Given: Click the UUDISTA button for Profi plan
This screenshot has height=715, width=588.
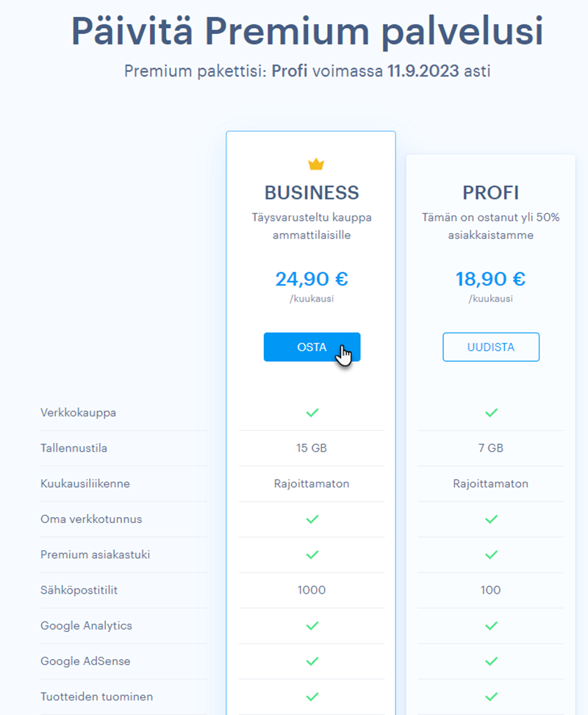Looking at the screenshot, I should coord(491,347).
